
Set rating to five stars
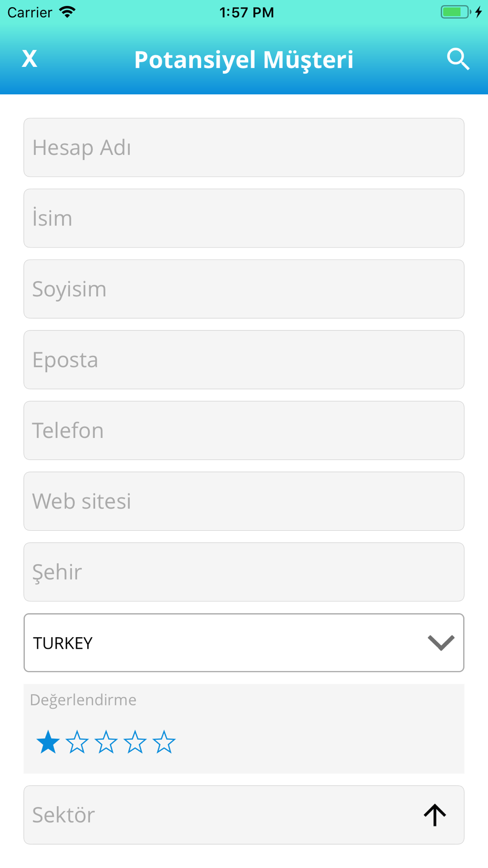click(164, 742)
